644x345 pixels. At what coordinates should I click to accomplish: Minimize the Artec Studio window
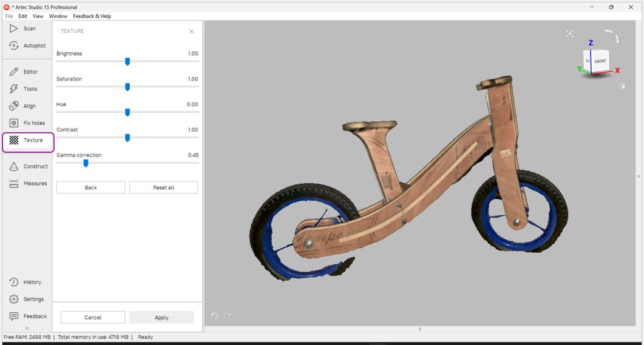592,7
